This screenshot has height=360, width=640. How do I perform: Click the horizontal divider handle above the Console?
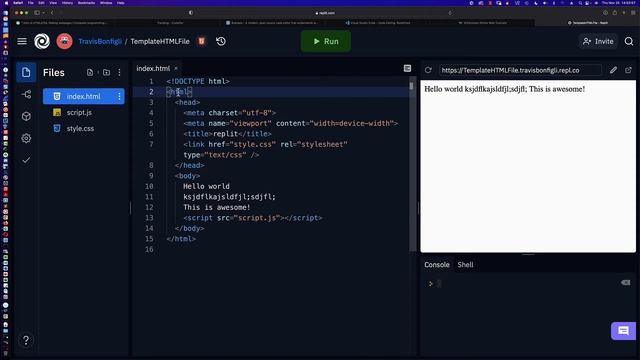pos(528,255)
